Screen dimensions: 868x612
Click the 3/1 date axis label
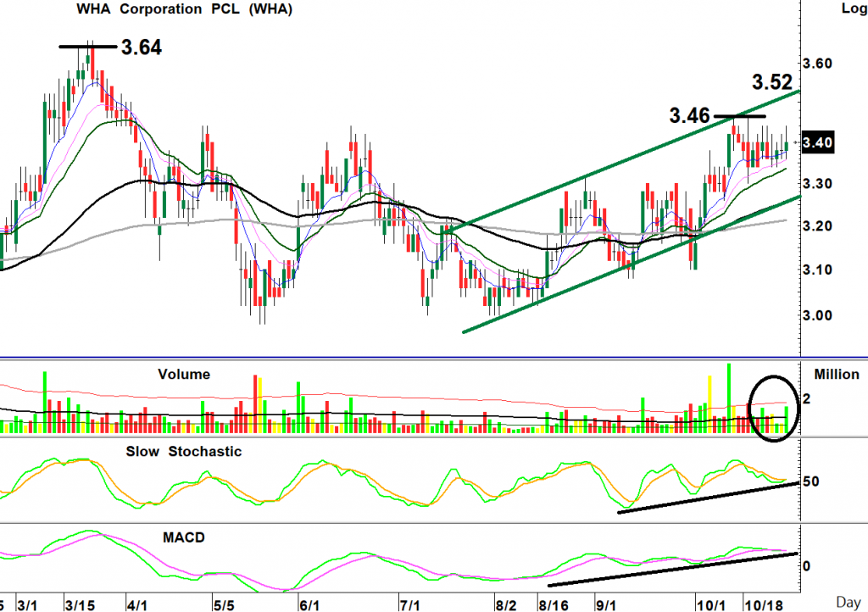[x=27, y=605]
